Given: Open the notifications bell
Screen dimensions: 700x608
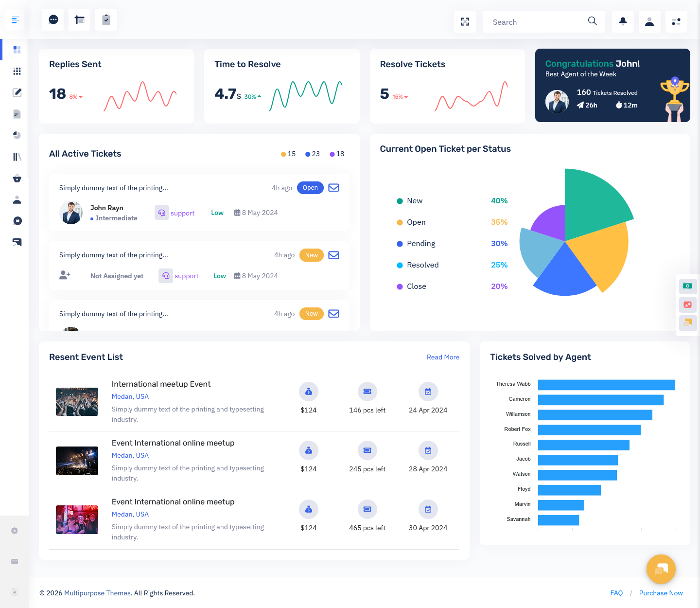Looking at the screenshot, I should pos(623,22).
